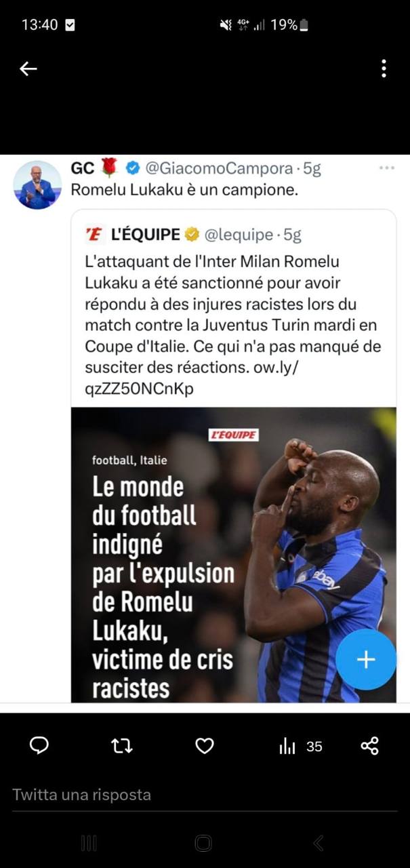Open the Lukaku article image

pyautogui.click(x=234, y=555)
